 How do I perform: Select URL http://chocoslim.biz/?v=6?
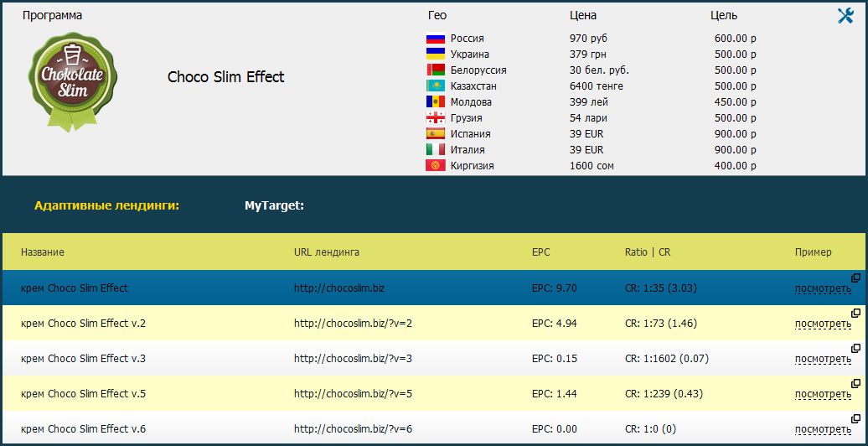pos(354,429)
